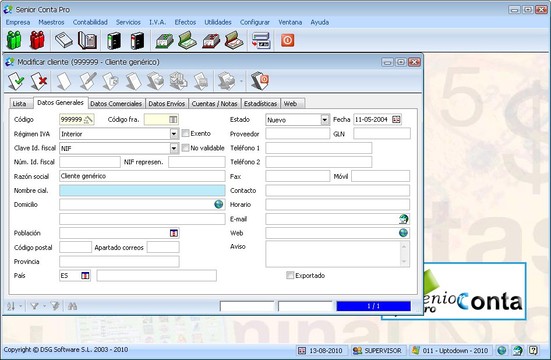Open the I.V.A. menu
Screen dimensions: 551x360
[x=157, y=22]
